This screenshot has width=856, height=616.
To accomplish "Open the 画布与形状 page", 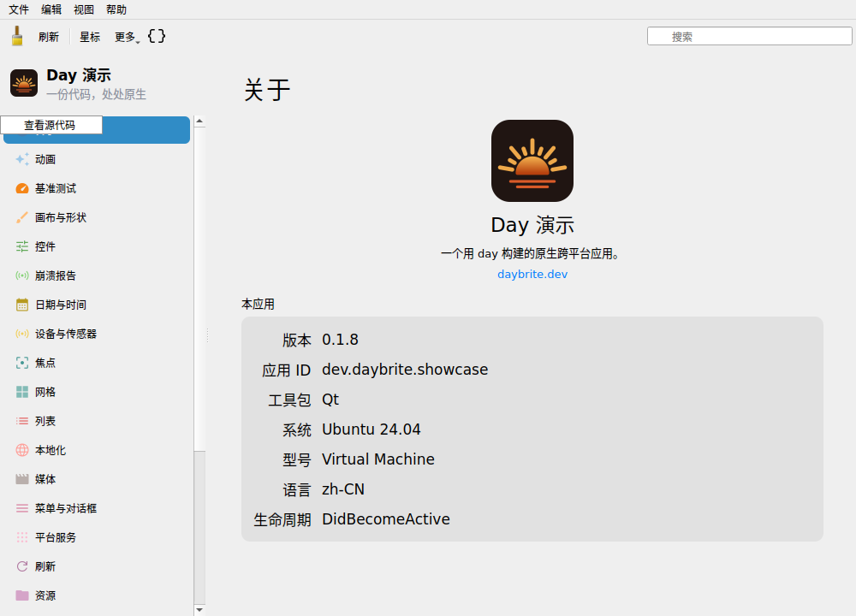I will tap(97, 217).
